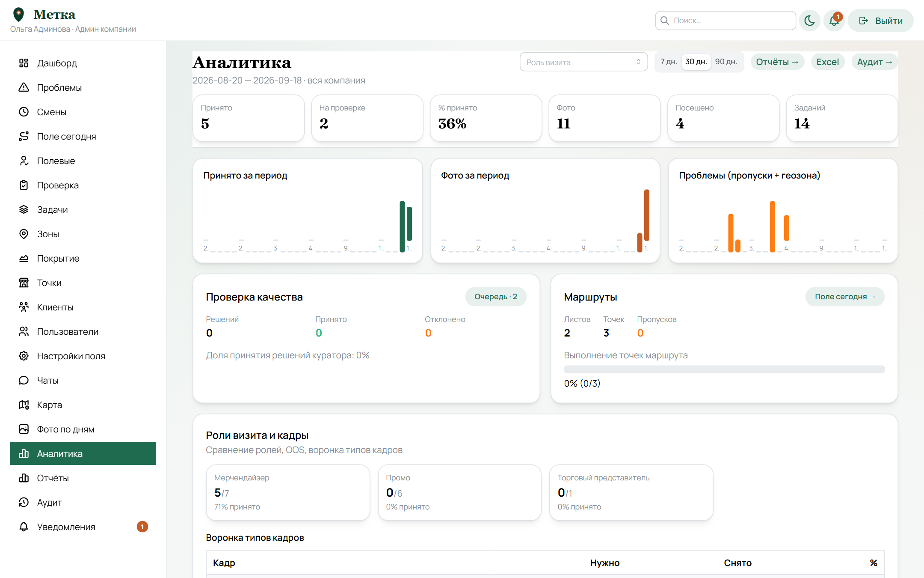This screenshot has height=578, width=924.
Task: Click the Проблемы warning triangle icon
Action: point(24,87)
